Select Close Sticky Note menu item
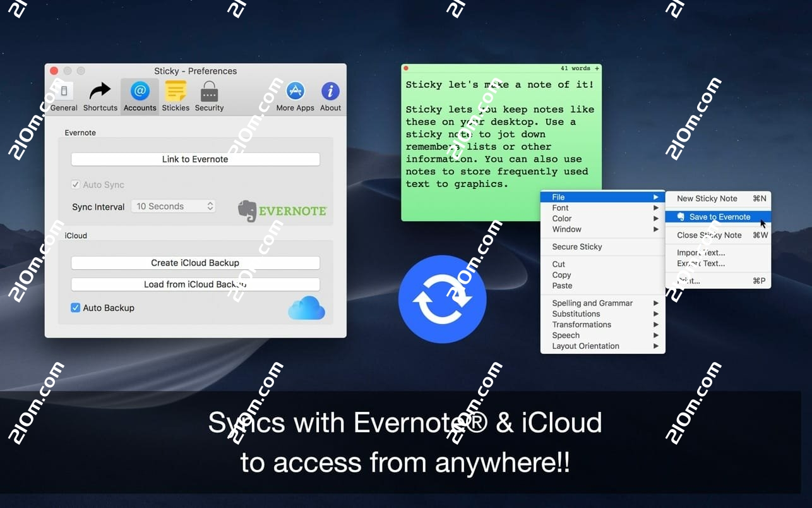 [x=719, y=235]
